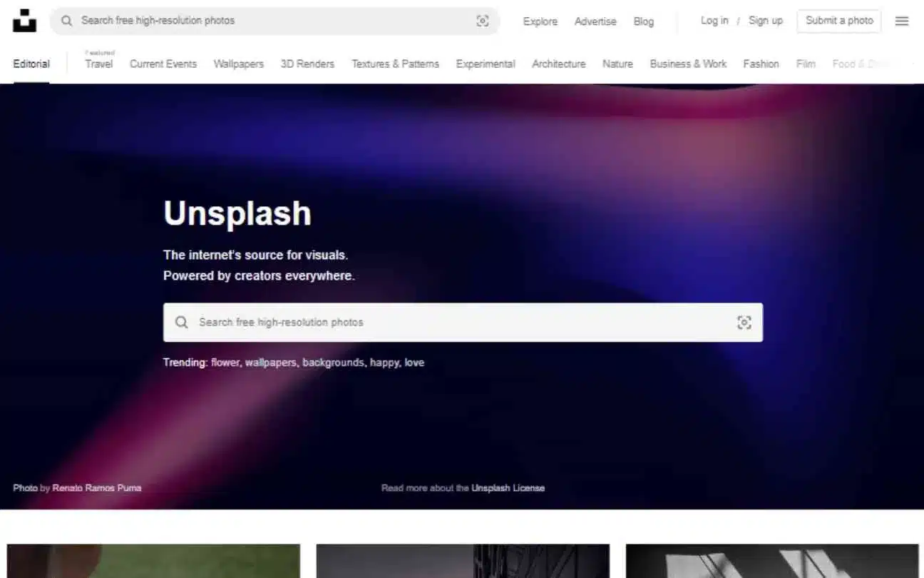Open the Advertise link
The image size is (924, 578).
[595, 21]
